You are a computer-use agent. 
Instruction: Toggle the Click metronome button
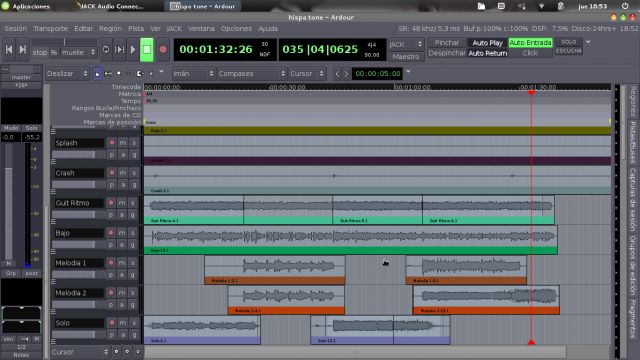[x=530, y=53]
